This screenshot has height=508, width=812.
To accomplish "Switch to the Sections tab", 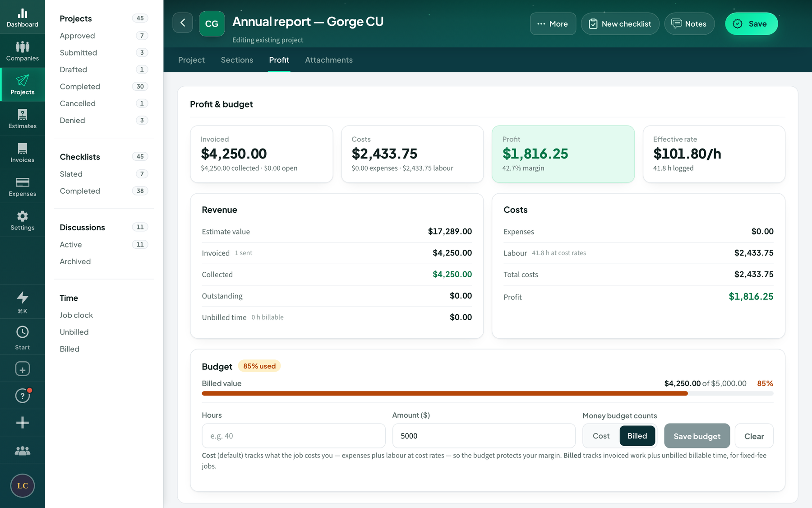I will point(237,60).
